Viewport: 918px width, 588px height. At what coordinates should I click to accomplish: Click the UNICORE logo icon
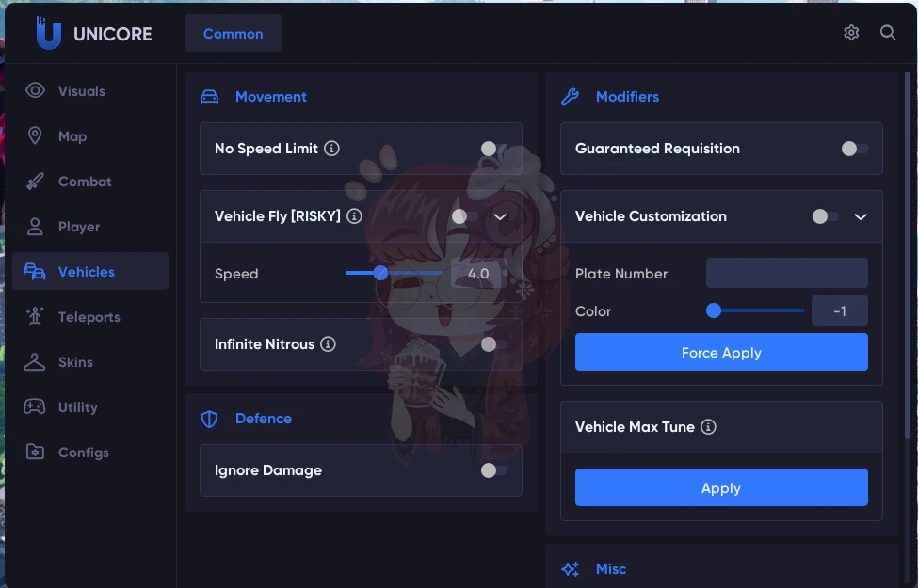tap(48, 33)
